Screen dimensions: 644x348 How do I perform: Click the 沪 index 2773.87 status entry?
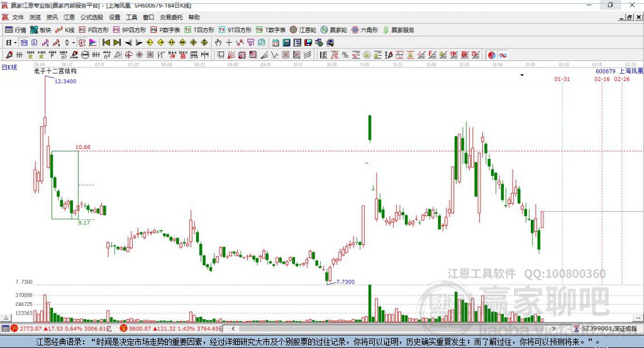61,329
